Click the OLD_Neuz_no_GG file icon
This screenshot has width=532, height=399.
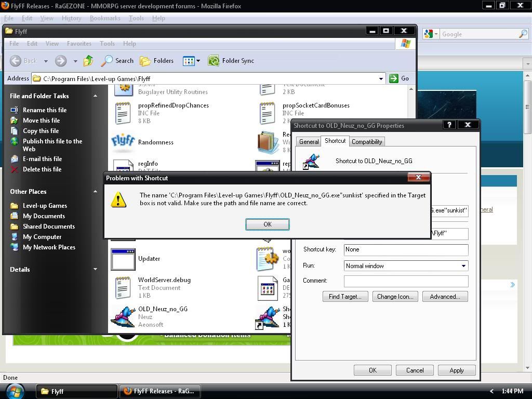coord(123,317)
